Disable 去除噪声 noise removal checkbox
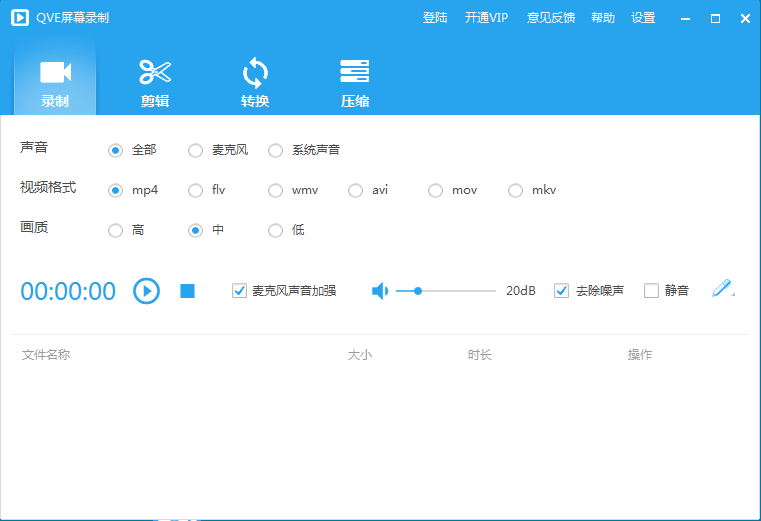This screenshot has width=761, height=521. pos(561,291)
